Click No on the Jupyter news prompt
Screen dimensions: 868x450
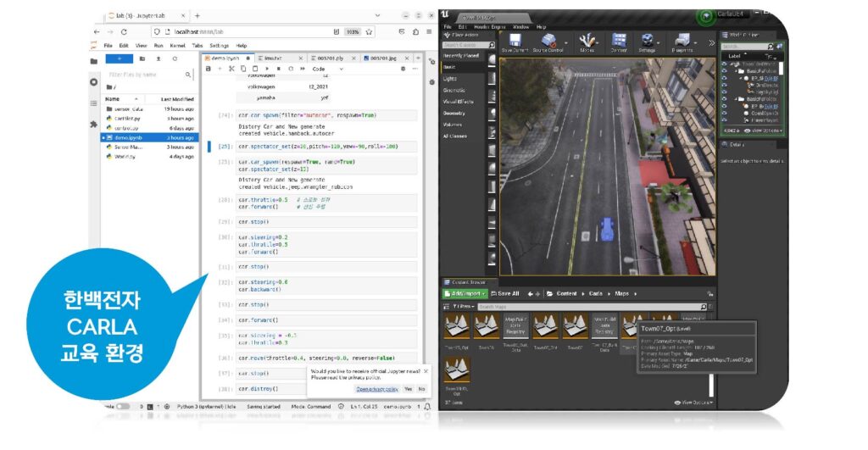pos(421,389)
